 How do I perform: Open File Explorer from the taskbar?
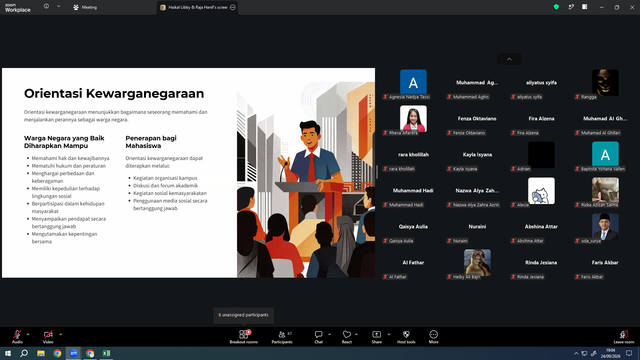(41, 353)
